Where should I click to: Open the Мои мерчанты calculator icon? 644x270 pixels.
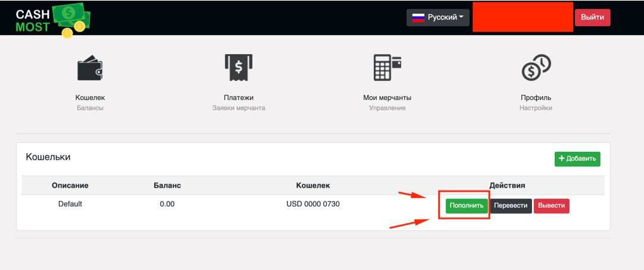tap(387, 67)
